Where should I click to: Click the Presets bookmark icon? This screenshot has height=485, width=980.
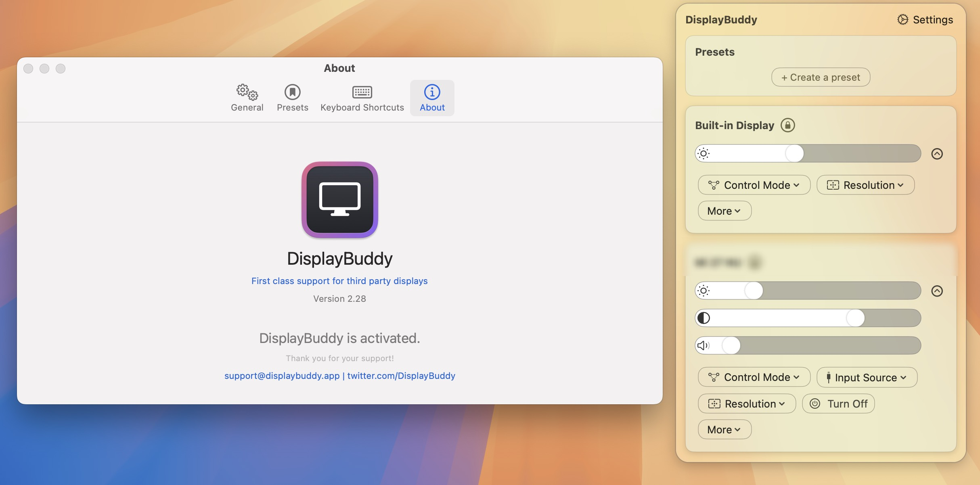[292, 92]
